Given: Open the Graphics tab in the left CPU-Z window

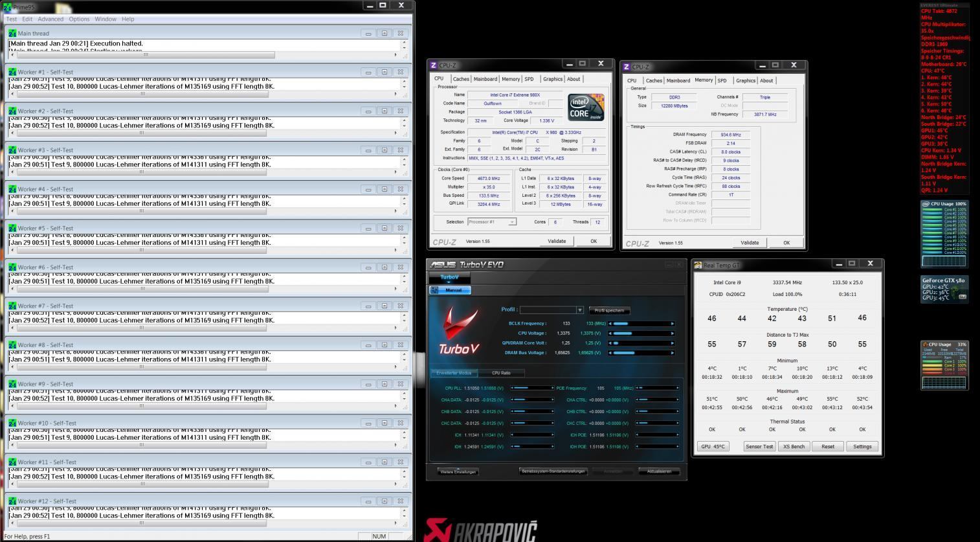Looking at the screenshot, I should [x=553, y=79].
